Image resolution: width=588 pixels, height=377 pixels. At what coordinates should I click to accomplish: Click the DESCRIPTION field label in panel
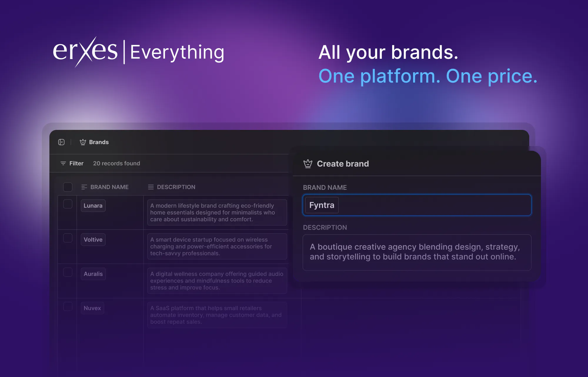coord(325,227)
